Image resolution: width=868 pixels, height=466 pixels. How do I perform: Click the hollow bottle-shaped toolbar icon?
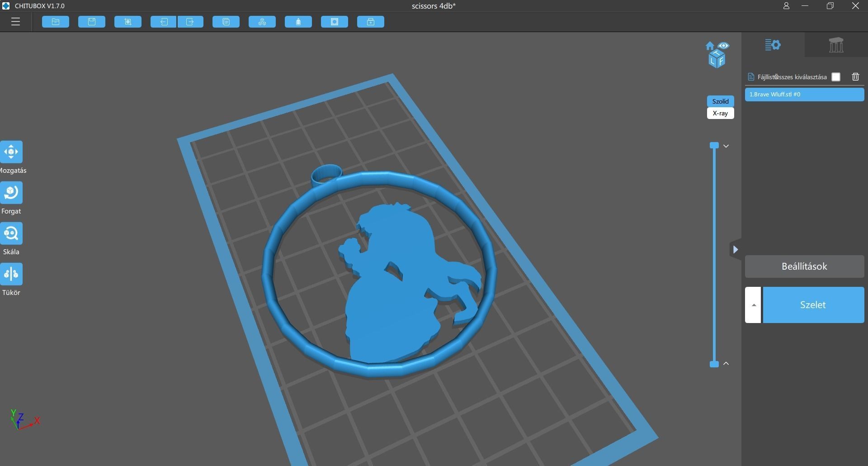point(298,22)
